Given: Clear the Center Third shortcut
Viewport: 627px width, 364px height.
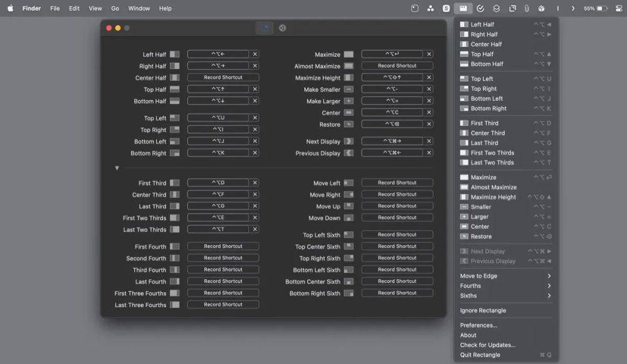Looking at the screenshot, I should pos(255,194).
